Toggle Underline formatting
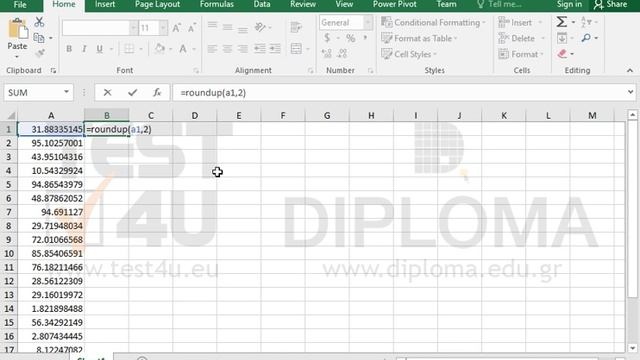 pyautogui.click(x=99, y=49)
